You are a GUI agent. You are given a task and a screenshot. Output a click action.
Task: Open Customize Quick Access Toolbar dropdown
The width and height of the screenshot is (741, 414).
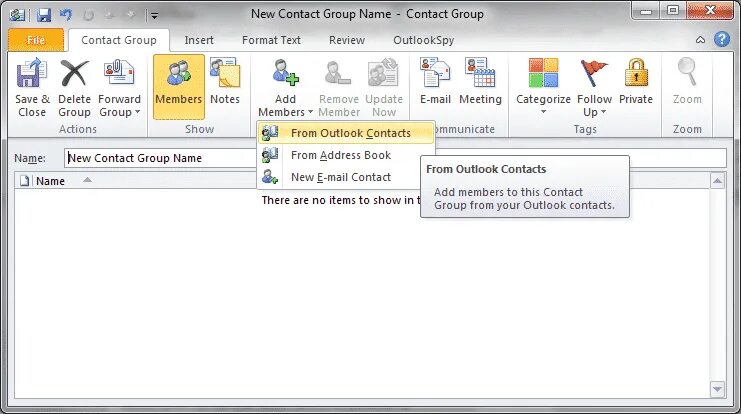pos(154,16)
